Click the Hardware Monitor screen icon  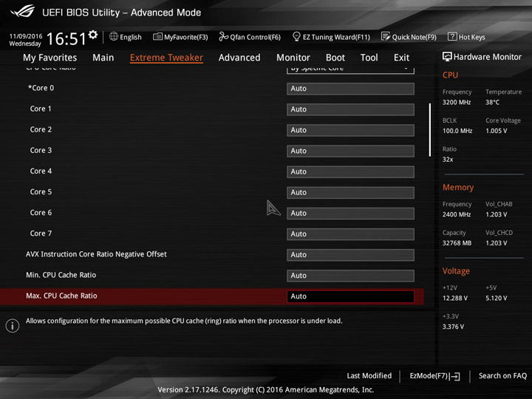click(447, 57)
